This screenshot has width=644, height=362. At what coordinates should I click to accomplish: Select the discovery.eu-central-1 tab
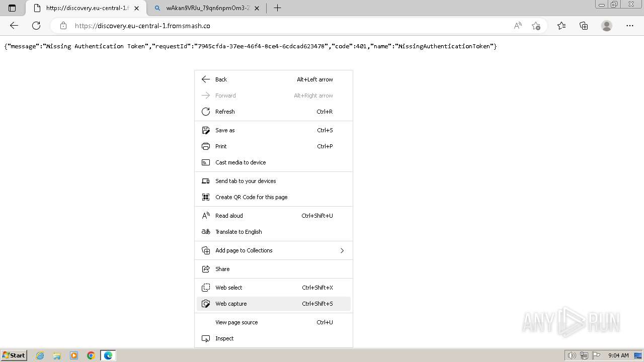(87, 8)
